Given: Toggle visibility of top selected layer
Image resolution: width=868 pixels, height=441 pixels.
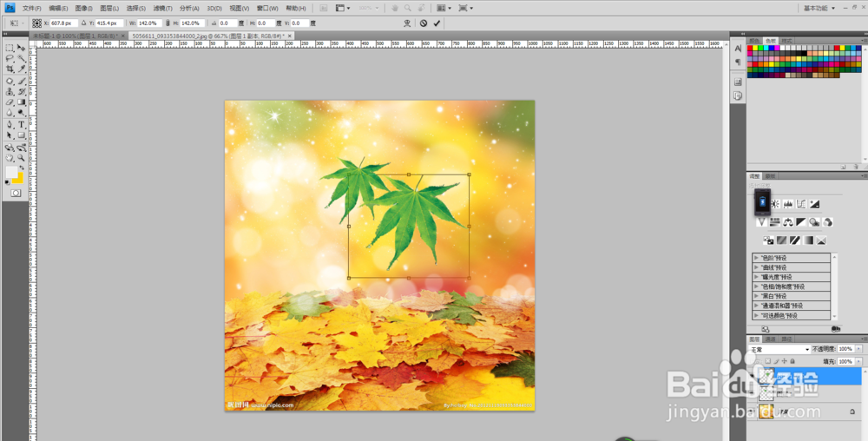Looking at the screenshot, I should [x=752, y=376].
